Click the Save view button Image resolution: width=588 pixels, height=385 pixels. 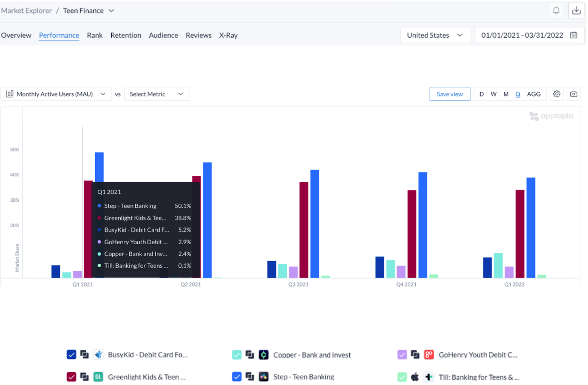(x=450, y=94)
